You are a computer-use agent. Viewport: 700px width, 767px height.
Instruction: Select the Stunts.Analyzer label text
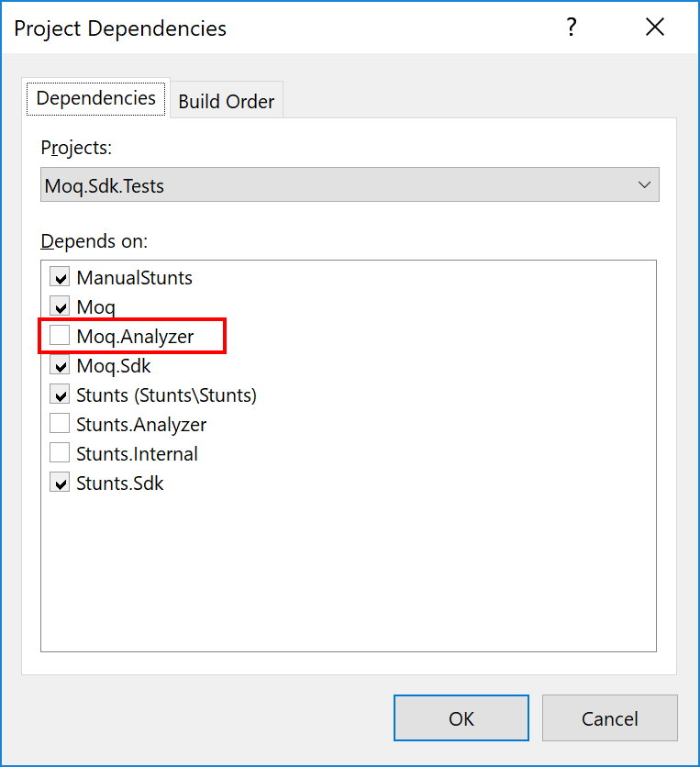point(141,425)
